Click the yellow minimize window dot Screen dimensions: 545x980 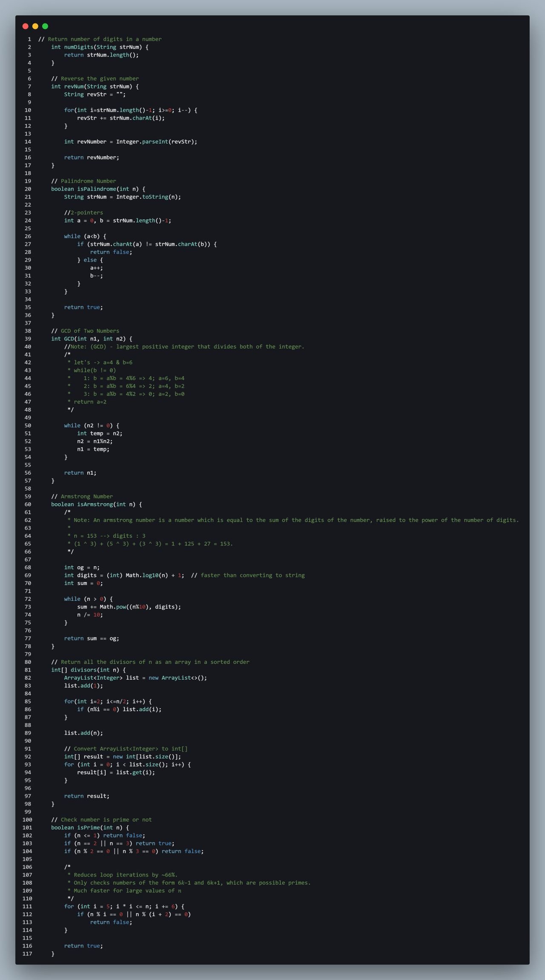click(35, 26)
